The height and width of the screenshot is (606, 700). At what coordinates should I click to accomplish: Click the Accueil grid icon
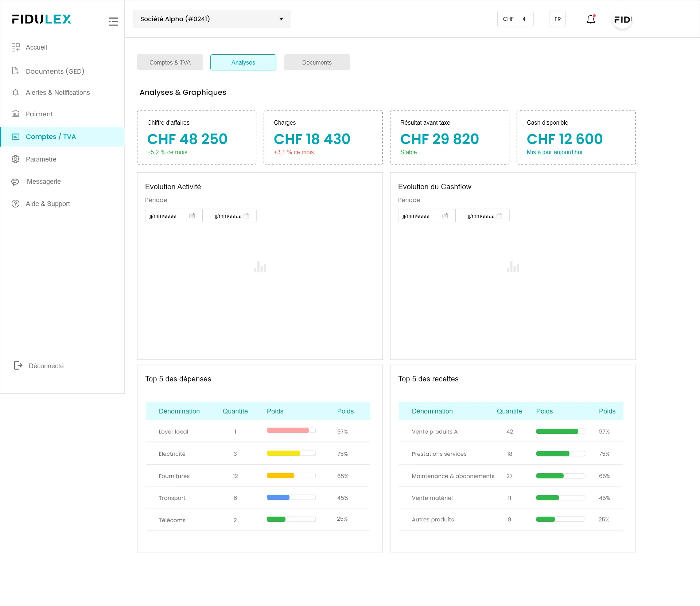pyautogui.click(x=15, y=47)
